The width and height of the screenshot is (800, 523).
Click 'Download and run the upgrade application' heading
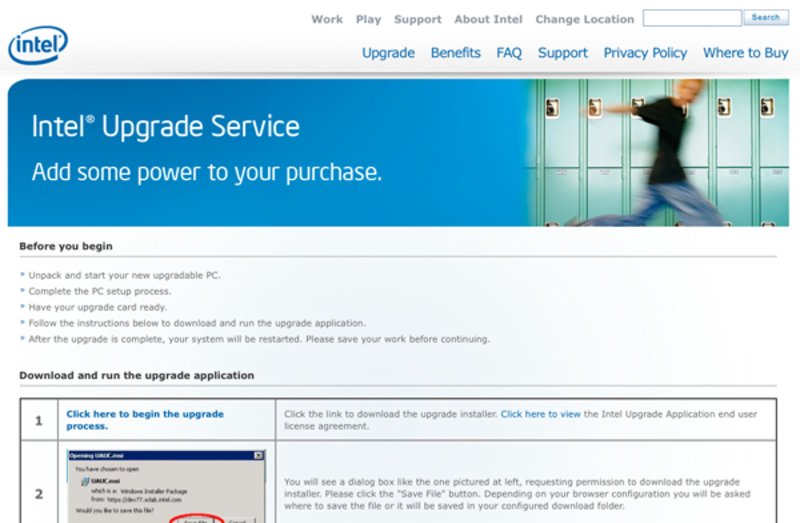coord(137,376)
